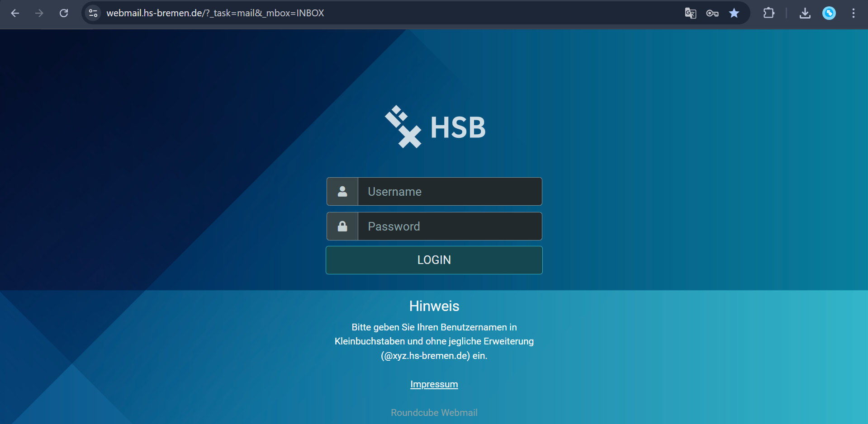Click the downloads icon in the toolbar
Screen dimensions: 868x424
coord(805,13)
